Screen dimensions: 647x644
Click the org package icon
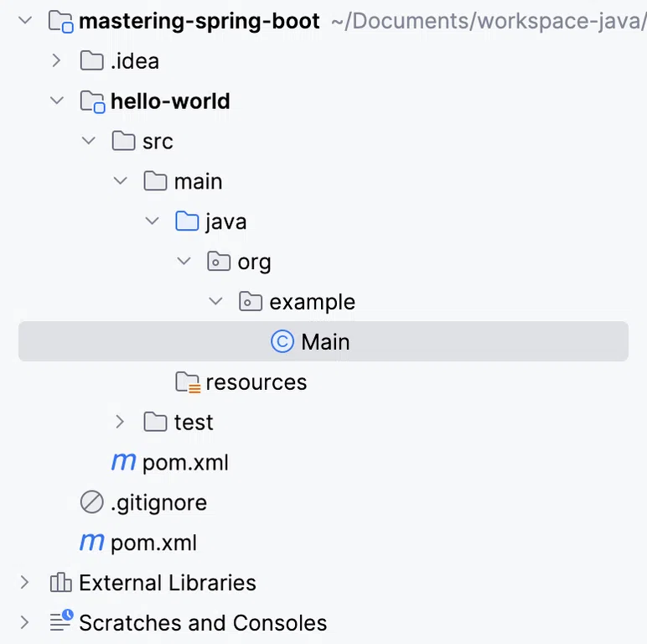click(219, 262)
